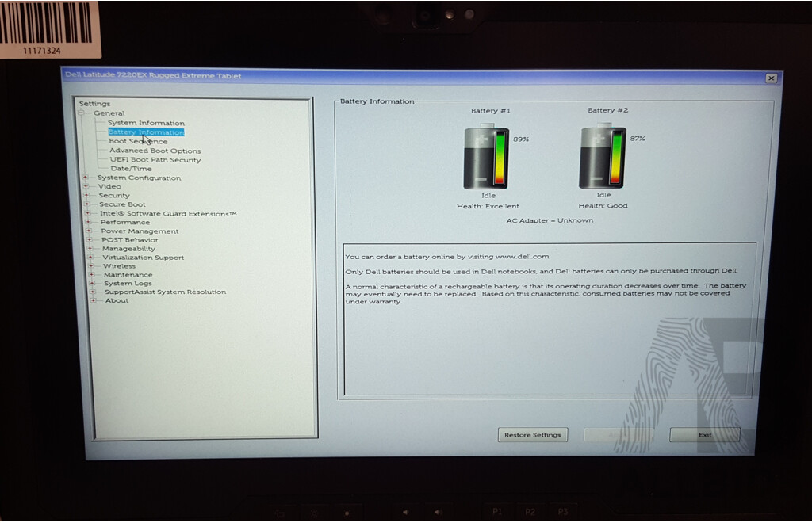
Task: Select the Secure Boot category label
Action: click(x=122, y=204)
